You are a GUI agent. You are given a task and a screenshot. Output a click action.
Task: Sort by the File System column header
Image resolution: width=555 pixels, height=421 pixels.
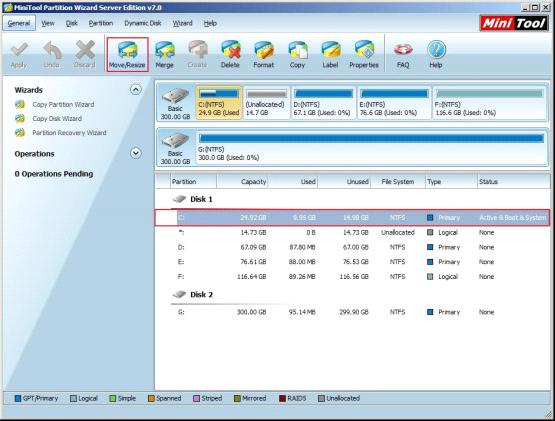(398, 182)
